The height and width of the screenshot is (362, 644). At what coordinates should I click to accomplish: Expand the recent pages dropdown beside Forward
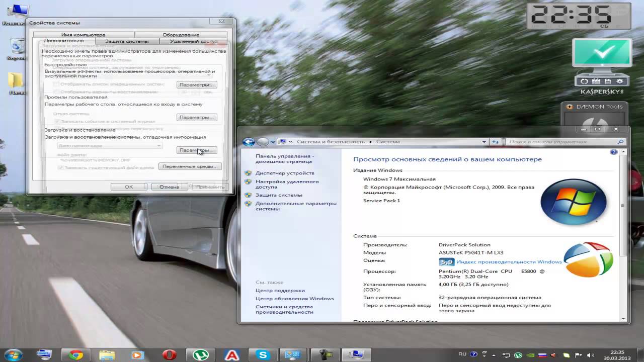[273, 142]
